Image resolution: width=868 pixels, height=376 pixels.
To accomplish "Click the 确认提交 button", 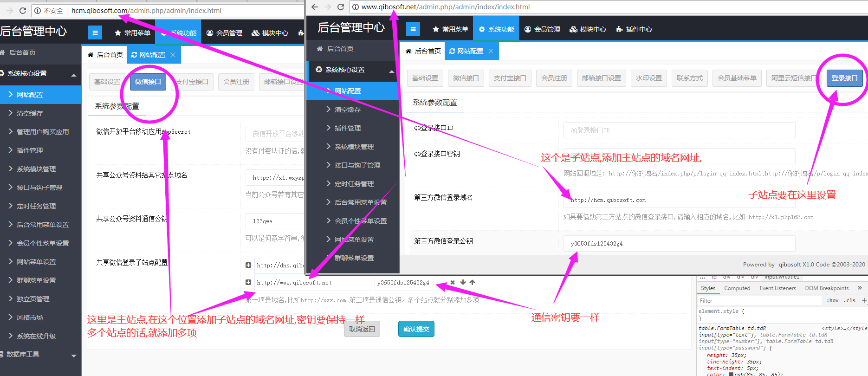I will pos(416,329).
